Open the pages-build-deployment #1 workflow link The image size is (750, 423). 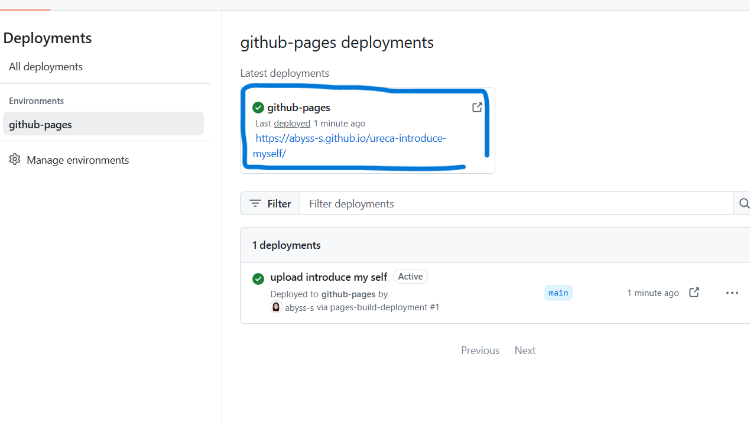[x=384, y=307]
